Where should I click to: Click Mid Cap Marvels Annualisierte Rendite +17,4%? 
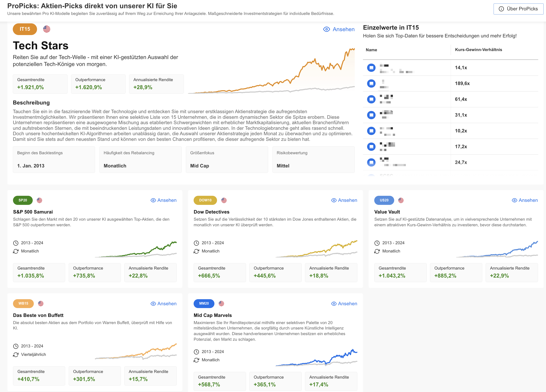point(331,381)
